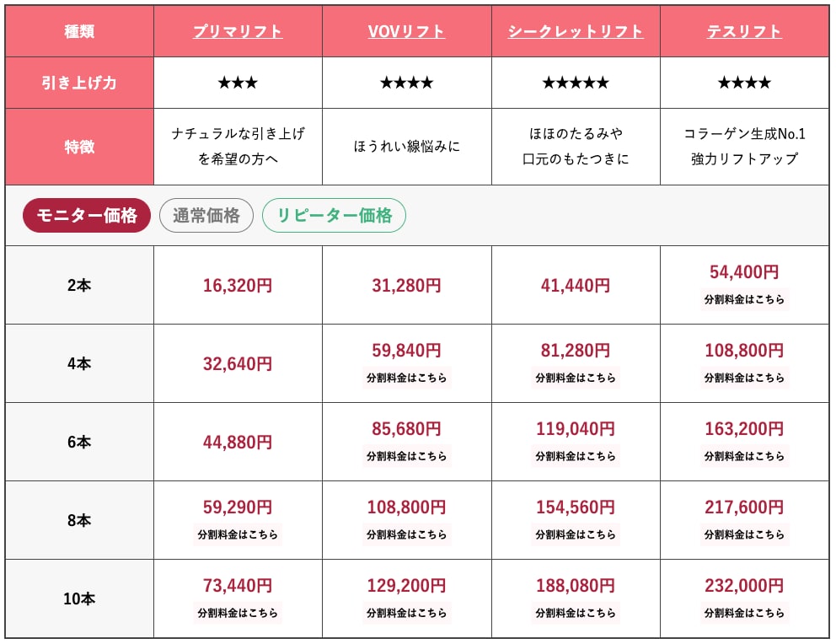
Task: Click 分割料金はこちら under テスリフト 232,000円
Action: (x=744, y=613)
